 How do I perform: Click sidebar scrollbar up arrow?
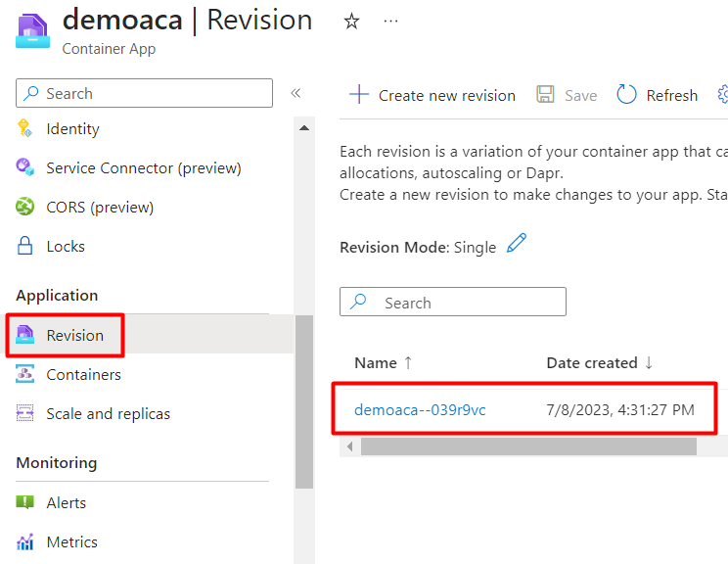[x=304, y=127]
